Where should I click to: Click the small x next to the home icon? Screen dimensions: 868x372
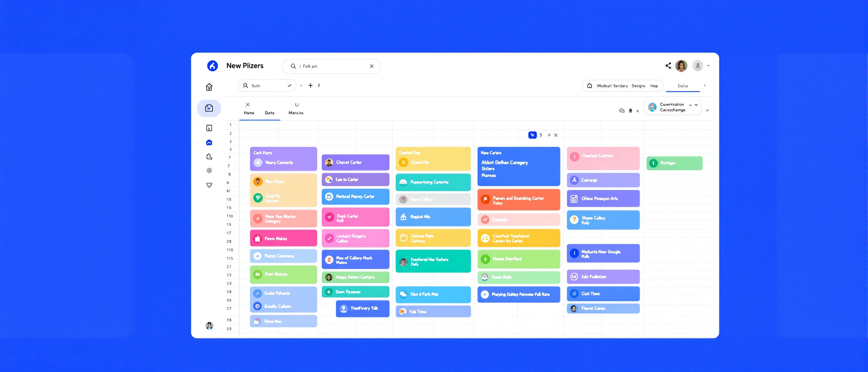[x=637, y=110]
